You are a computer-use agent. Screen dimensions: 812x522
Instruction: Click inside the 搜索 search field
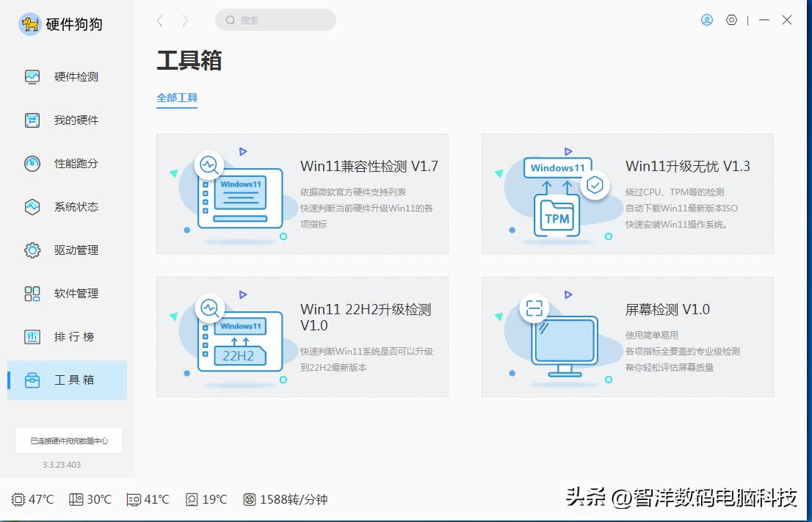click(x=275, y=20)
